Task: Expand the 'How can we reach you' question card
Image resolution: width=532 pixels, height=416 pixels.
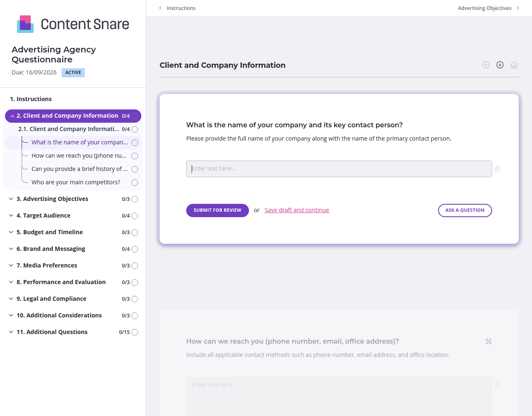Action: point(489,342)
